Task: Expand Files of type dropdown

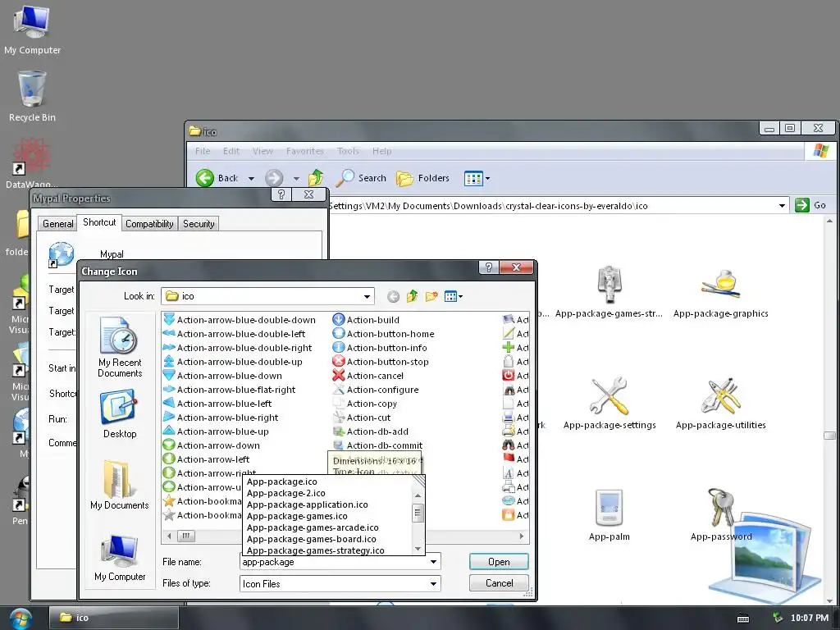Action: 433,584
